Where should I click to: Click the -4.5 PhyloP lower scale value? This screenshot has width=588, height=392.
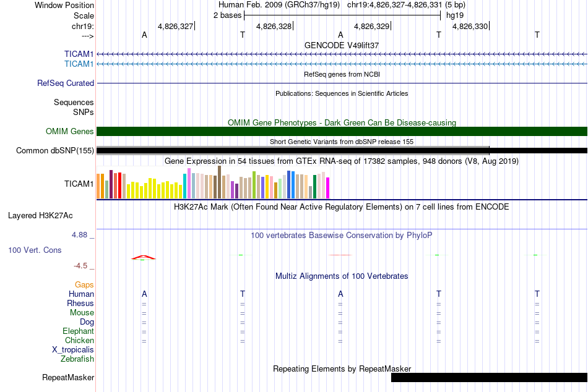tap(80, 266)
